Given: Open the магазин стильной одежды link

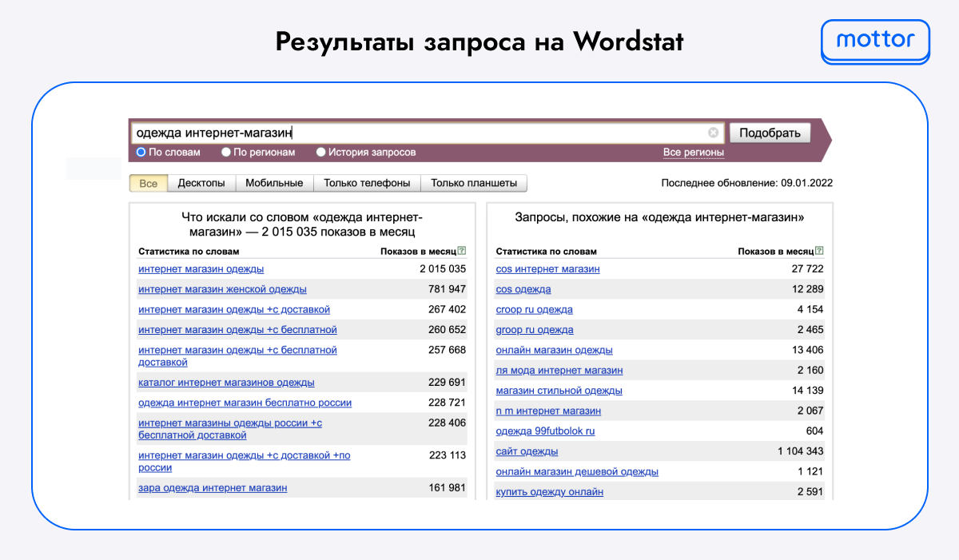Looking at the screenshot, I should pos(559,391).
